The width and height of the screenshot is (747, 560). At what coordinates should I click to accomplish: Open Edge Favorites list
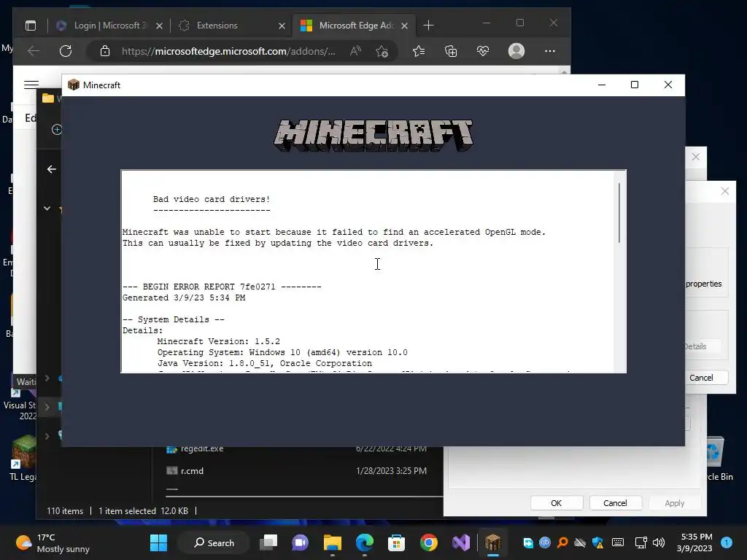[x=418, y=51]
